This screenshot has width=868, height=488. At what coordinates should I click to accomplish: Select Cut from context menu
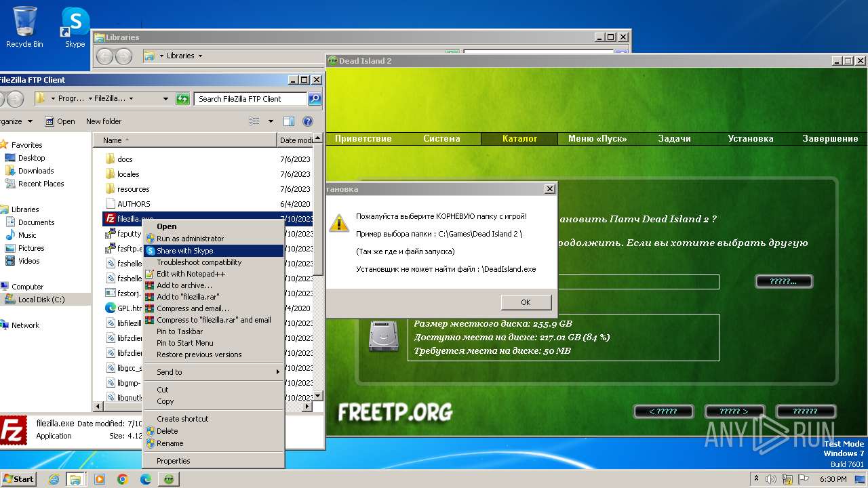213,390
